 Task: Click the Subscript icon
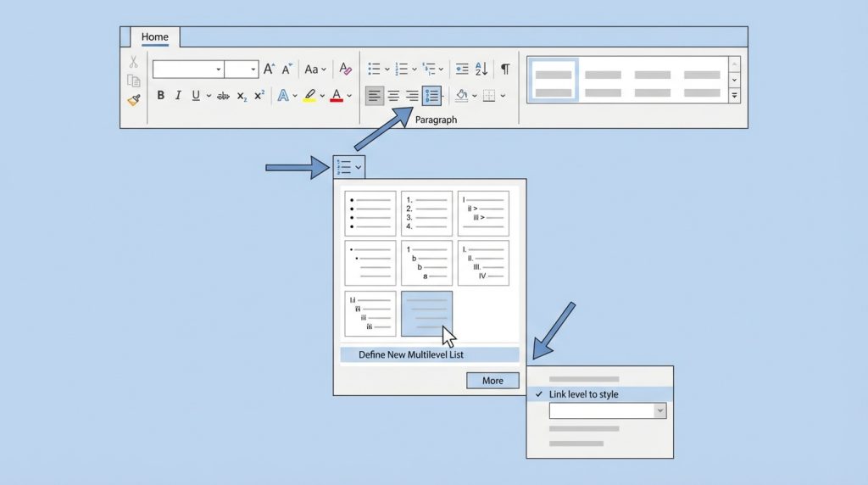242,96
